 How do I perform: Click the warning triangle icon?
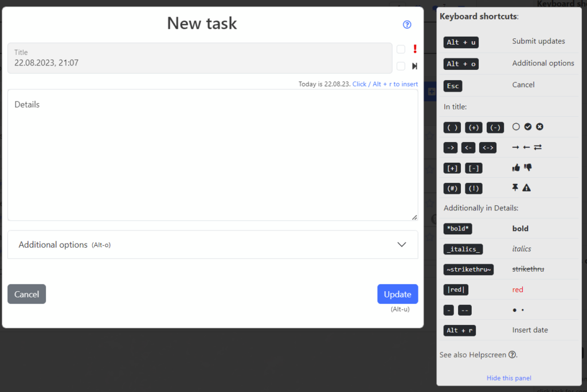point(527,188)
